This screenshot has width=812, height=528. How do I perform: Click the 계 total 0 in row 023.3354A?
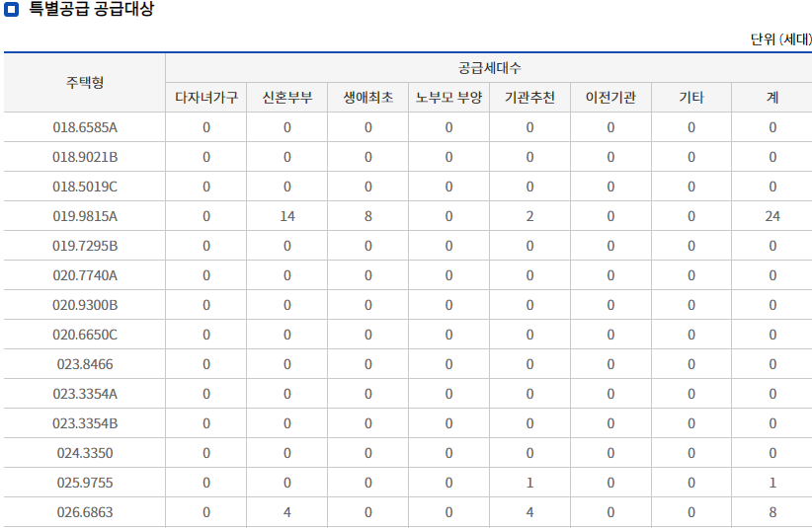click(x=772, y=394)
